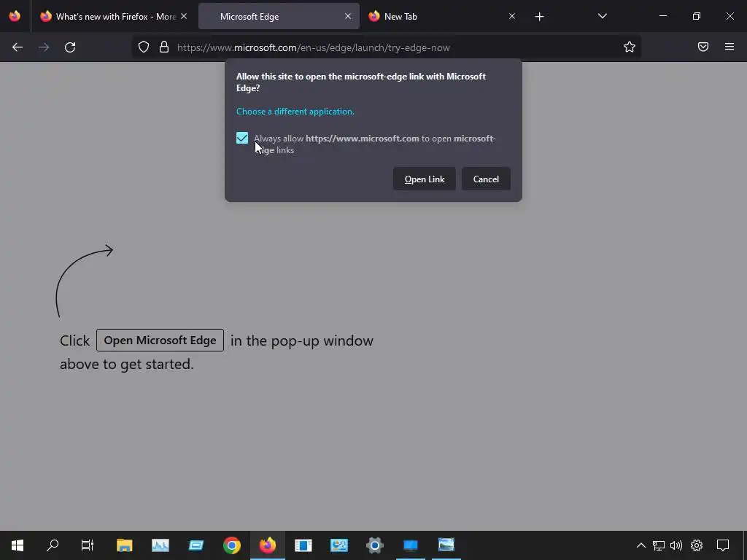Go back to the previous page
747x560 pixels.
pos(18,47)
